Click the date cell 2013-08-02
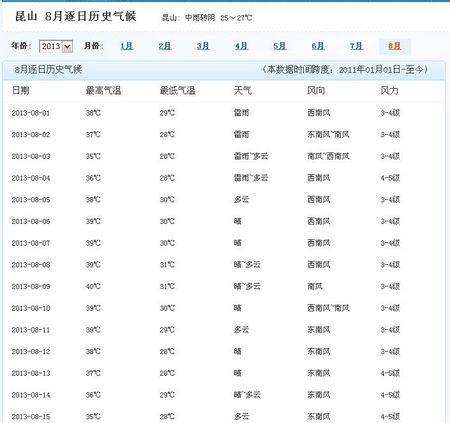Viewport: 450px width, 423px height. pyautogui.click(x=31, y=135)
